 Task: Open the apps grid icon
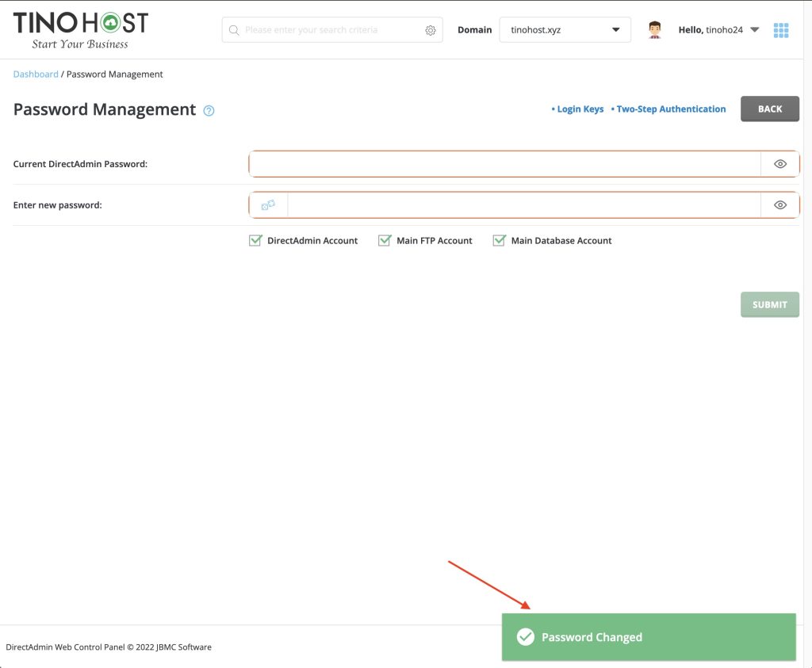click(781, 30)
